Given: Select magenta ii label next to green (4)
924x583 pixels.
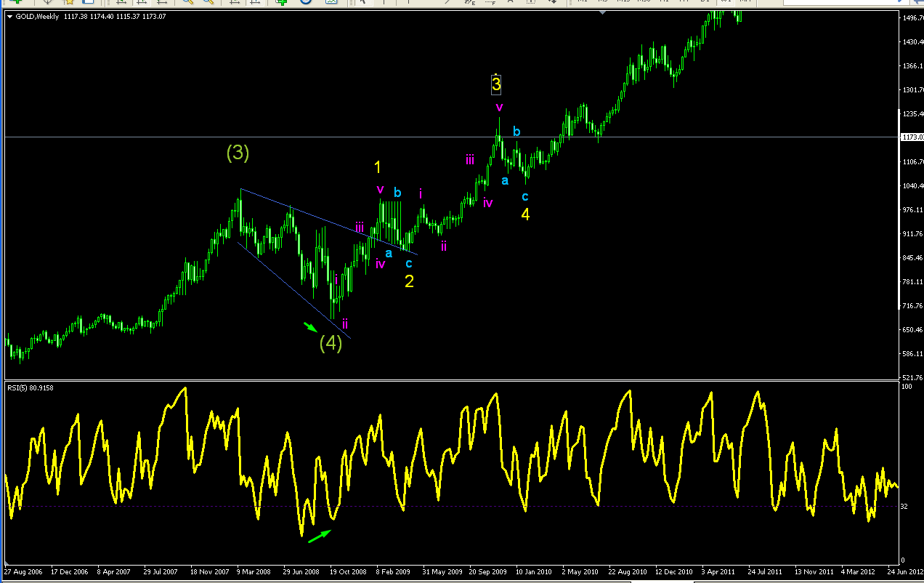Looking at the screenshot, I should click(x=345, y=323).
